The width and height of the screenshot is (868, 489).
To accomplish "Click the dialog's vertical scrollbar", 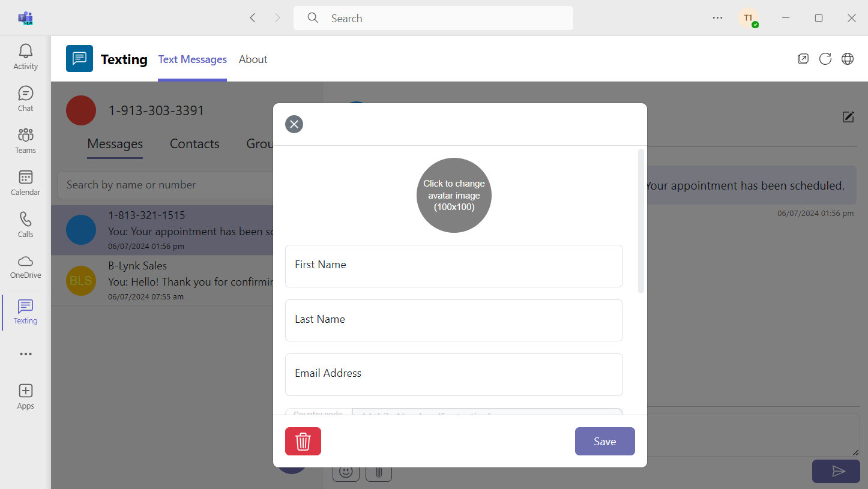I will coord(640,221).
